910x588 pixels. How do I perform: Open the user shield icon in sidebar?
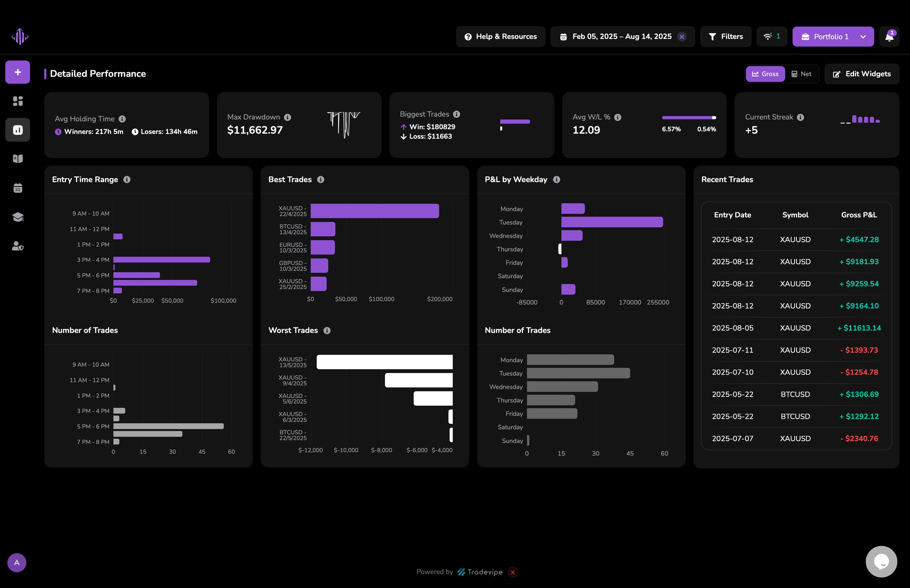point(18,246)
